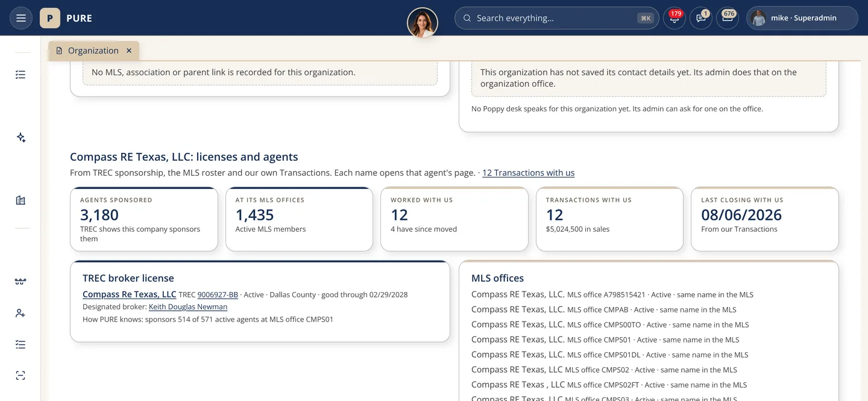Click the Last Closing With Us card
The image size is (868, 401).
click(x=765, y=219)
